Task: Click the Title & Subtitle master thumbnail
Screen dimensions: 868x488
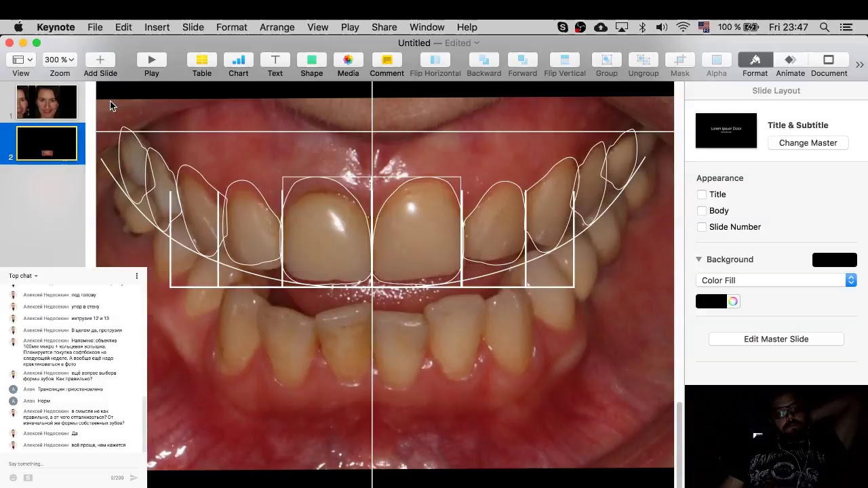Action: 726,130
